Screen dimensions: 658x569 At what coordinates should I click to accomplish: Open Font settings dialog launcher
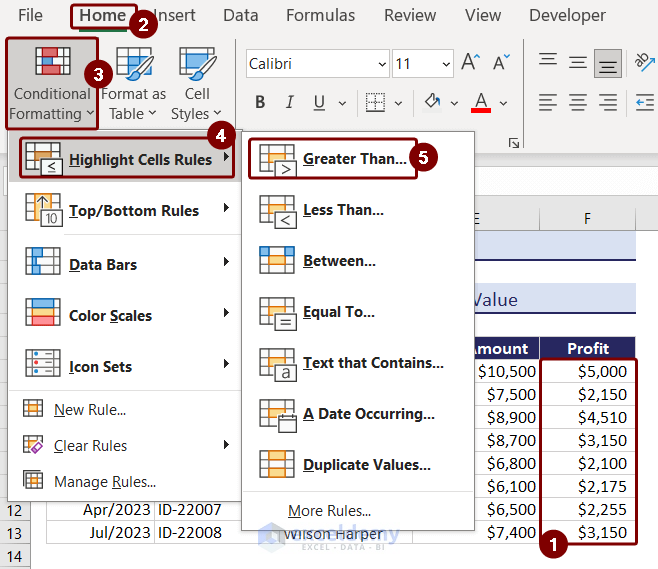pyautogui.click(x=514, y=143)
